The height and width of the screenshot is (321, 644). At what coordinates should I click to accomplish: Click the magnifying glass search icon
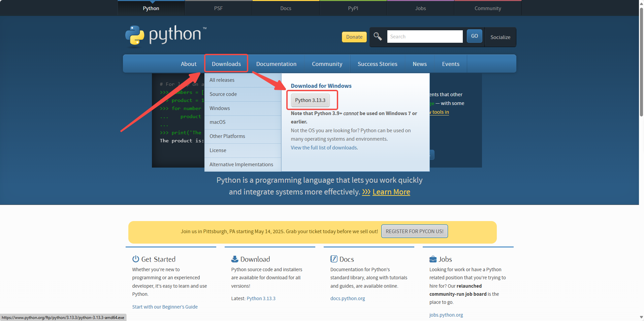pos(378,36)
